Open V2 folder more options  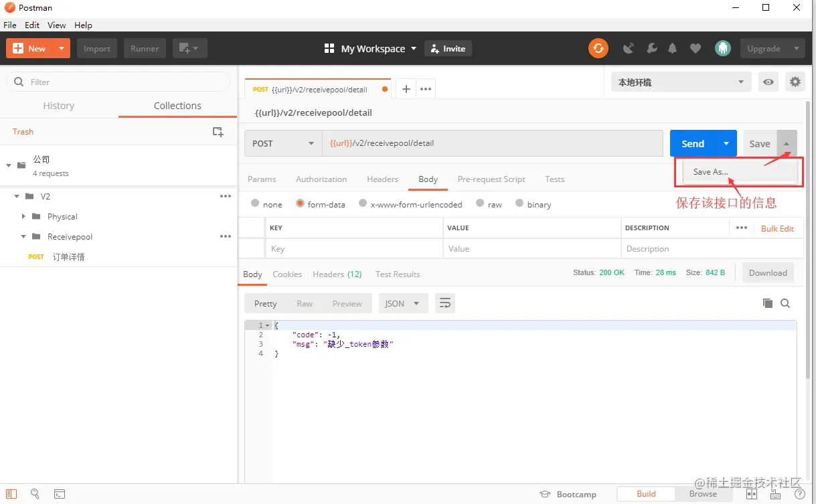coord(226,196)
